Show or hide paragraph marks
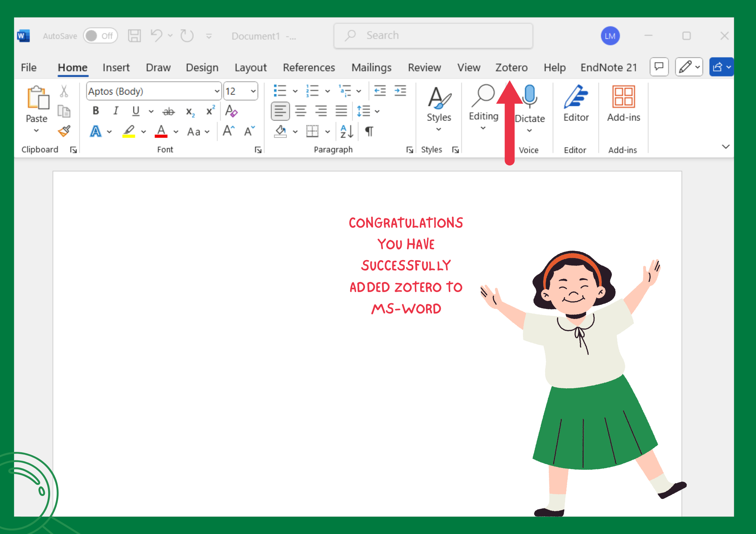The width and height of the screenshot is (756, 534). pyautogui.click(x=369, y=131)
